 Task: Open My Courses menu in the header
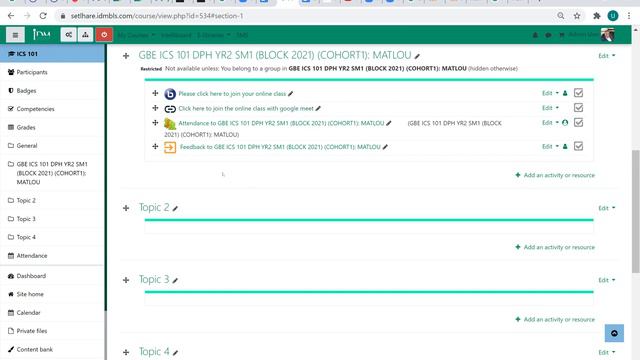136,35
